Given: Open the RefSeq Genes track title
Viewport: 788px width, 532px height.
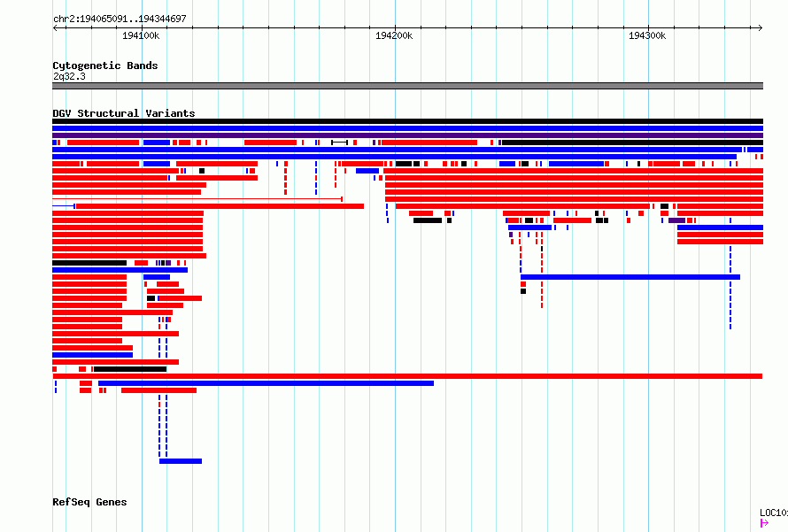Looking at the screenshot, I should coord(89,502).
